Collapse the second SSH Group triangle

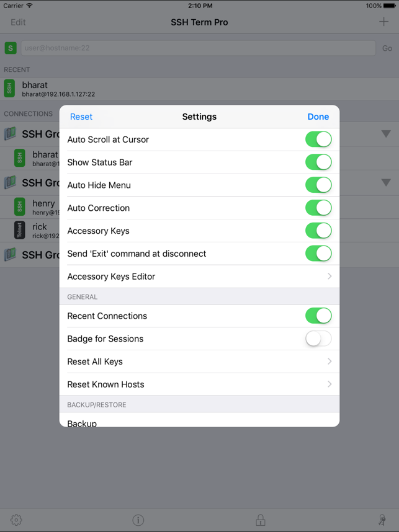(386, 182)
